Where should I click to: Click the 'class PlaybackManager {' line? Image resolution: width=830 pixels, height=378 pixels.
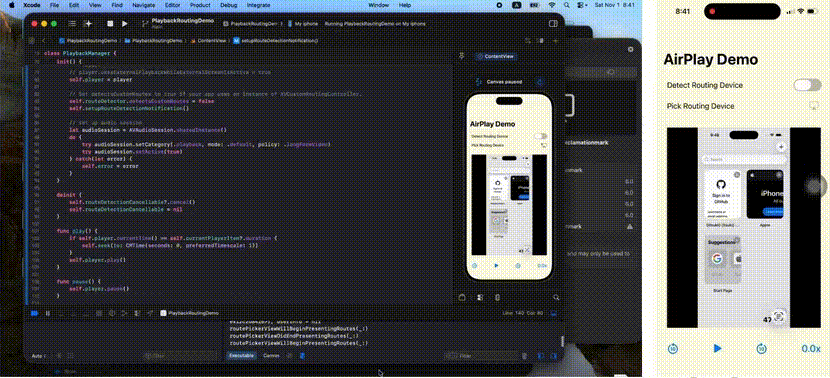[x=80, y=53]
